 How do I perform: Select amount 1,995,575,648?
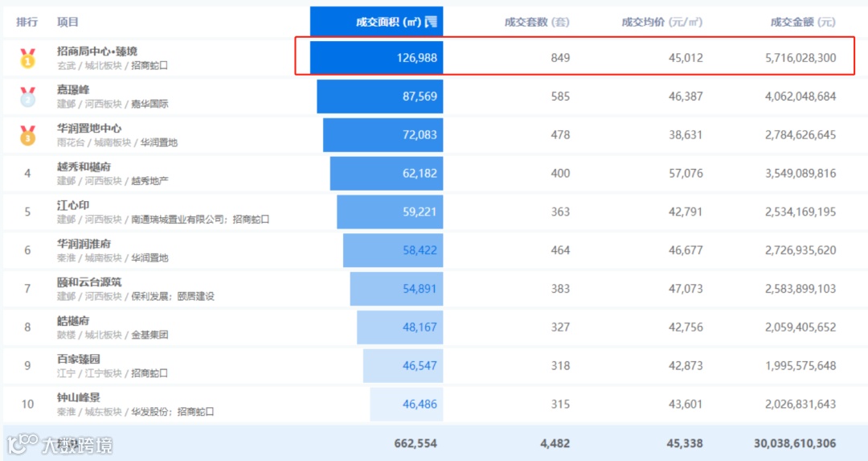tap(800, 366)
